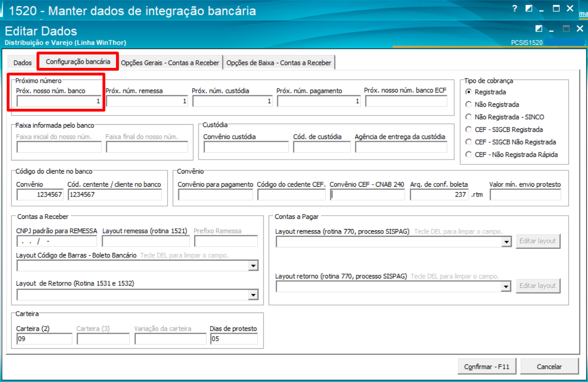Click Editar layout for remessa SISPAG
588x382 pixels.
coord(538,241)
